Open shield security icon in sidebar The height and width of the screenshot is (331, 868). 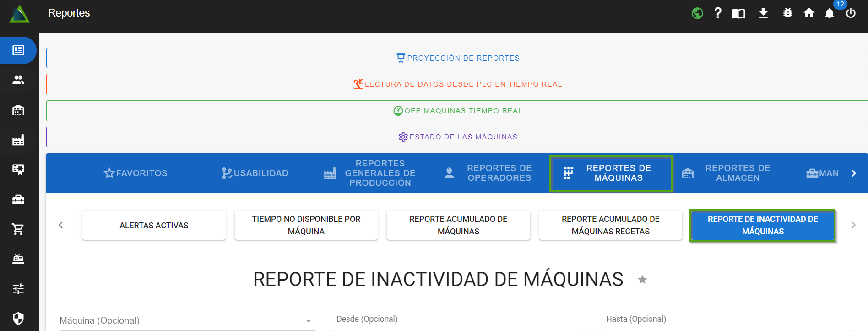click(18, 318)
